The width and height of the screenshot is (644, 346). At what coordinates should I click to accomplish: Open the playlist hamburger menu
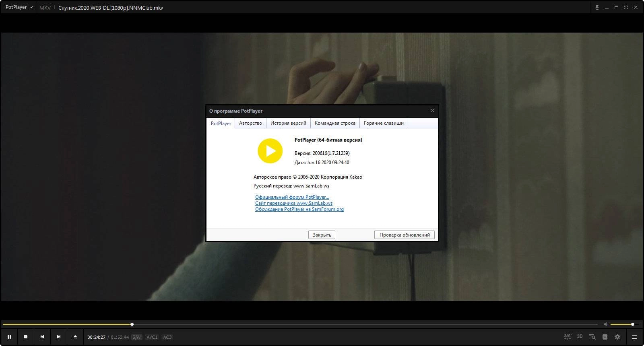coord(635,337)
